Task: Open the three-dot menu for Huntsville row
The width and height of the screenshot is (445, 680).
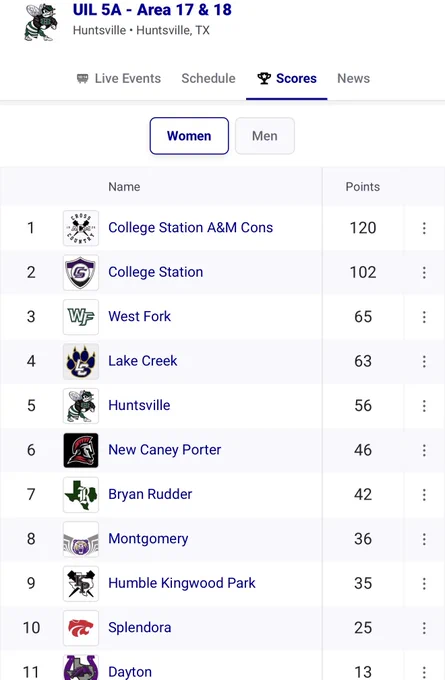Action: (424, 406)
